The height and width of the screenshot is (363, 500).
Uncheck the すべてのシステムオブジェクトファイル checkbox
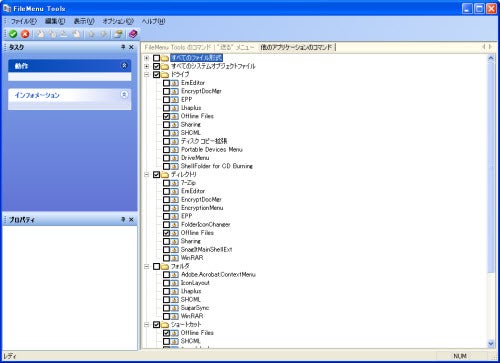[156, 66]
